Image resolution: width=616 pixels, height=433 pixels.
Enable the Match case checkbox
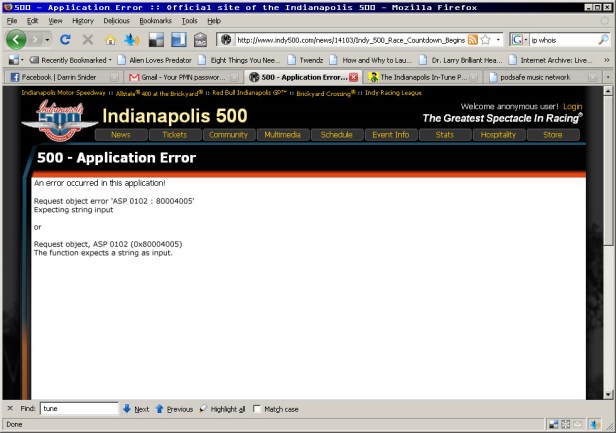[258, 409]
